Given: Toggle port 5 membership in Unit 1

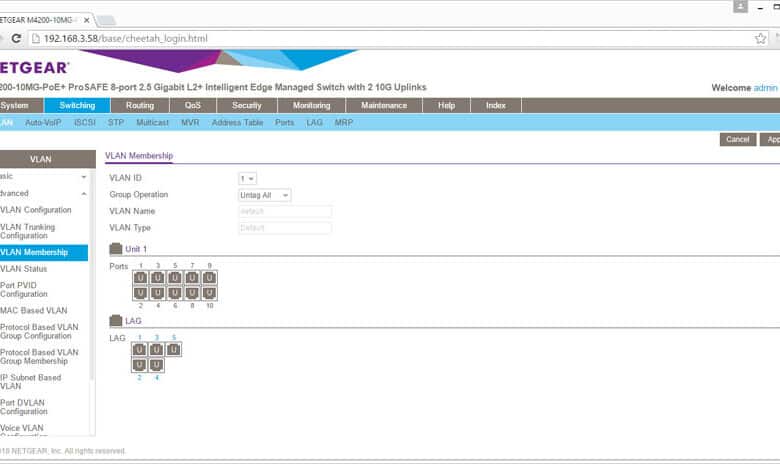Looking at the screenshot, I should [x=175, y=278].
